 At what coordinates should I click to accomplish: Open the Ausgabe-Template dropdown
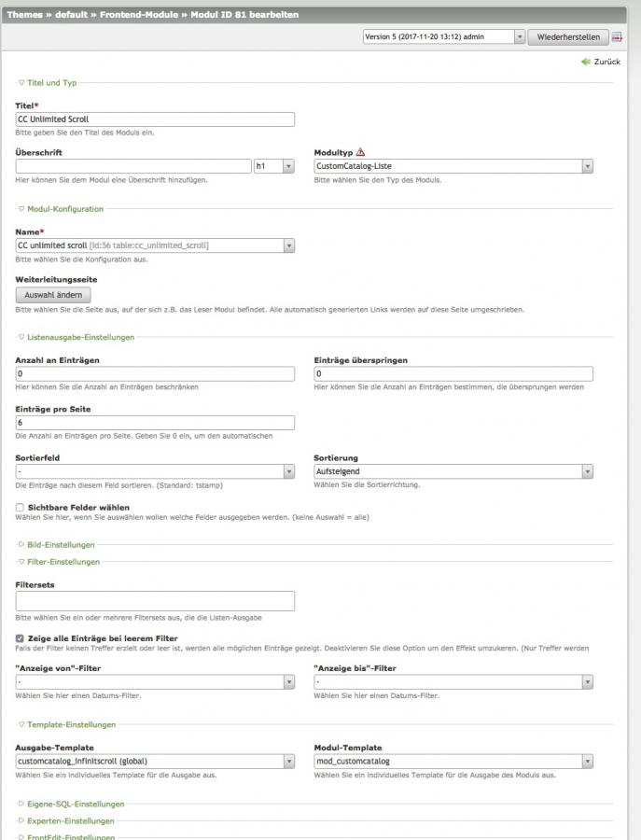155,762
